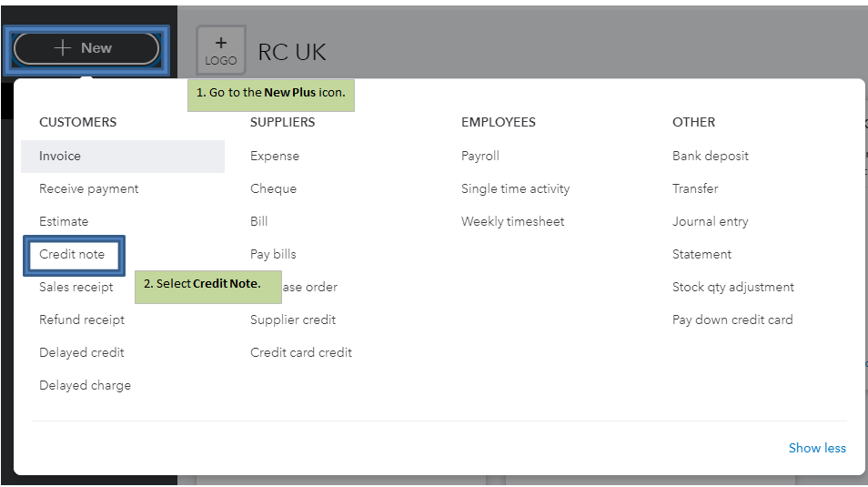Screen dimensions: 868x487
Task: Open the Cheque option
Action: point(273,188)
